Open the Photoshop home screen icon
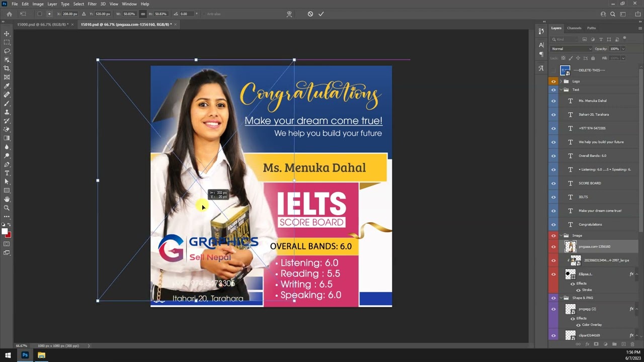 [x=9, y=14]
